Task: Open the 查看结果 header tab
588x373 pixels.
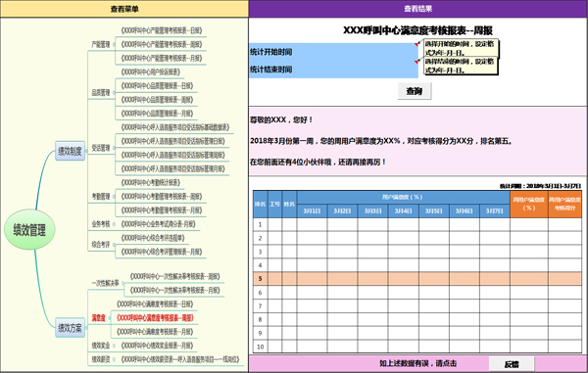Action: pyautogui.click(x=417, y=9)
